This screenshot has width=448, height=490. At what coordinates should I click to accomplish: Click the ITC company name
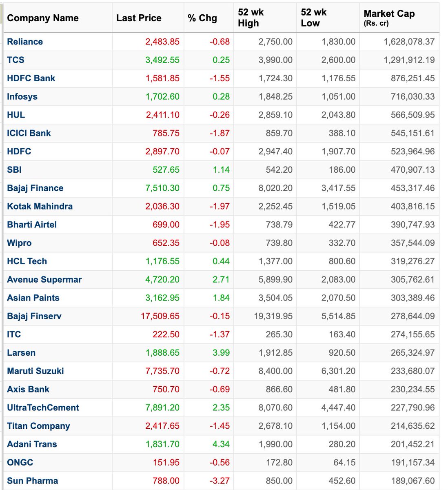(14, 334)
